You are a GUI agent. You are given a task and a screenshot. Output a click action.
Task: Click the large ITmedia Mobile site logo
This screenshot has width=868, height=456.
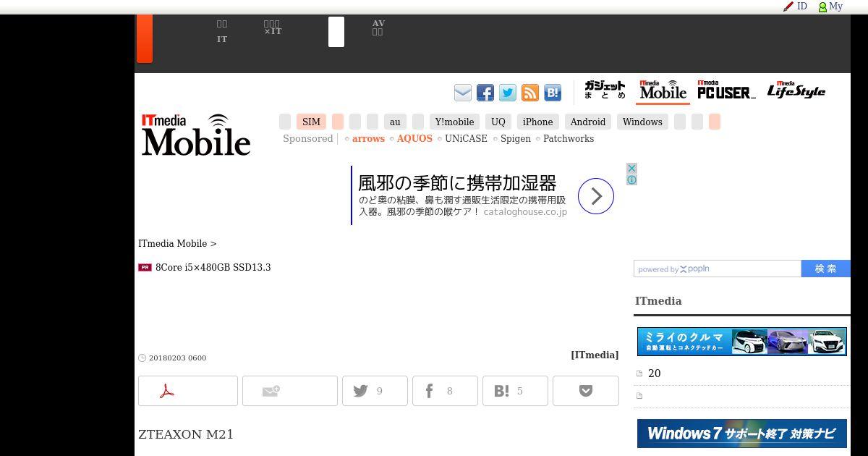pyautogui.click(x=196, y=135)
